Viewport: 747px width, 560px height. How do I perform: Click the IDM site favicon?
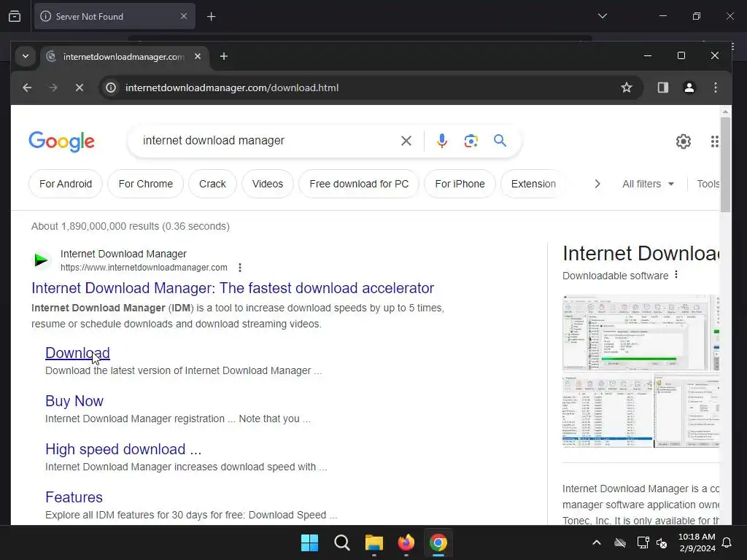(41, 260)
